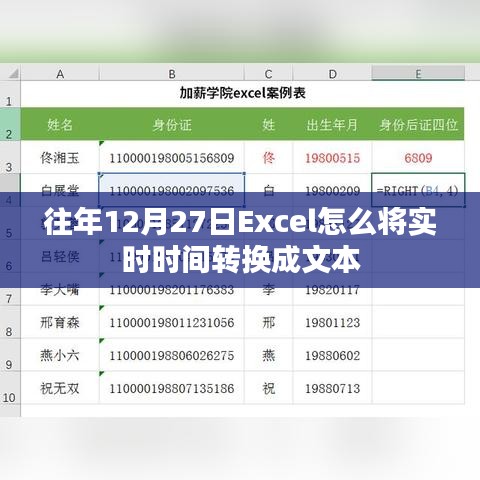Click the red value 6809
480x480 pixels.
[418, 157]
